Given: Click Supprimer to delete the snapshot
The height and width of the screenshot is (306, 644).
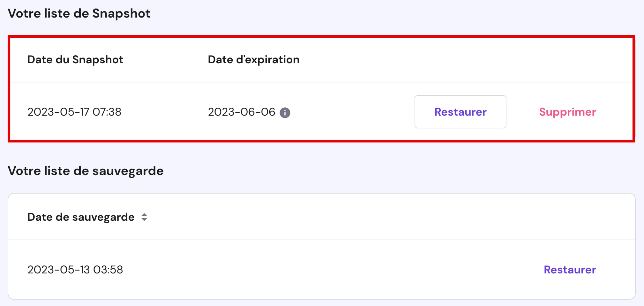Looking at the screenshot, I should (567, 112).
